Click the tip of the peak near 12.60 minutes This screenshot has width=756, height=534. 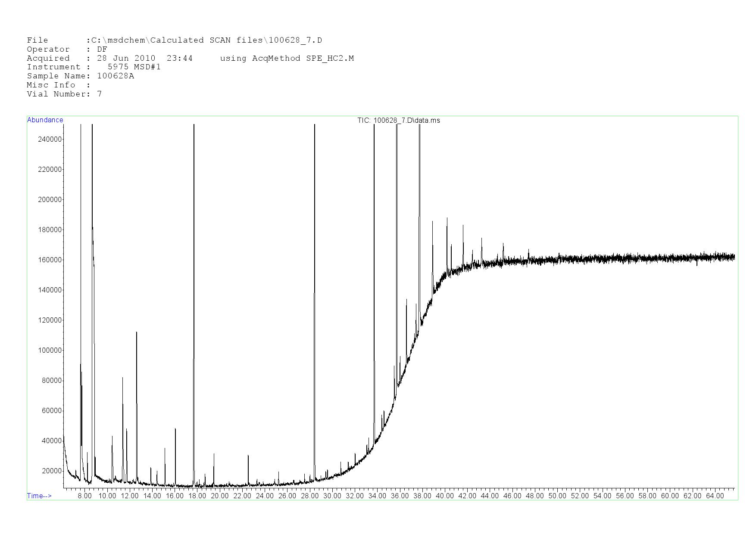click(x=137, y=332)
